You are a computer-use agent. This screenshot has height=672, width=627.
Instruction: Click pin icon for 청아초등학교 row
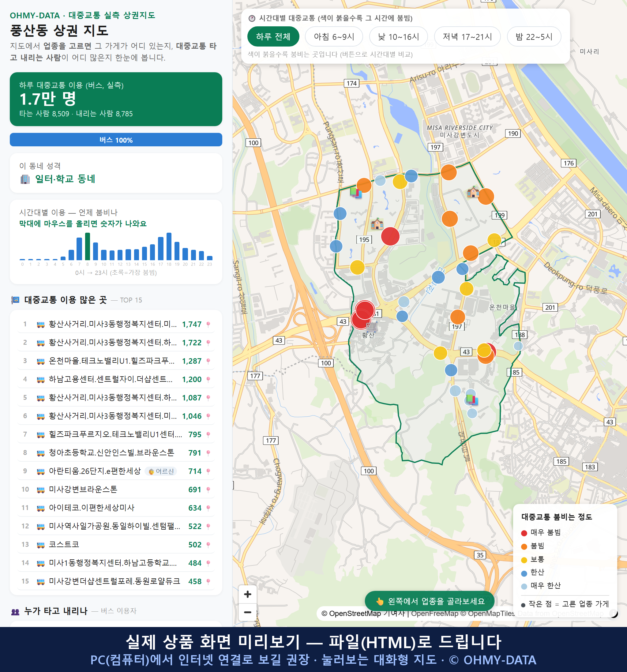208,453
